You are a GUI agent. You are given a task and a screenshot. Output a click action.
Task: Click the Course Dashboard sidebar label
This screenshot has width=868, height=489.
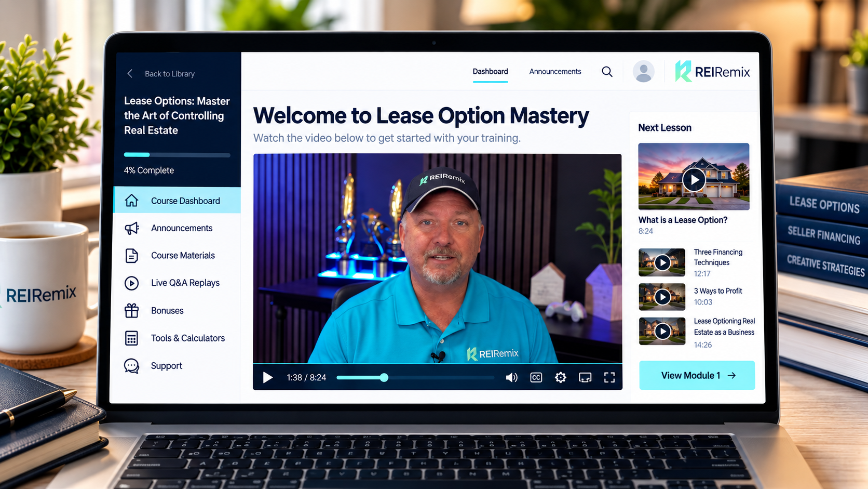[185, 201]
